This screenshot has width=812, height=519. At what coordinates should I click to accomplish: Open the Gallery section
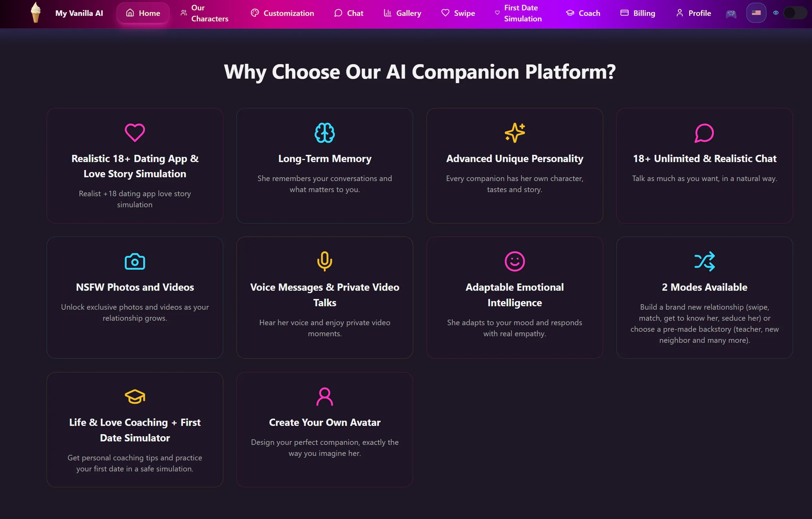pyautogui.click(x=402, y=13)
